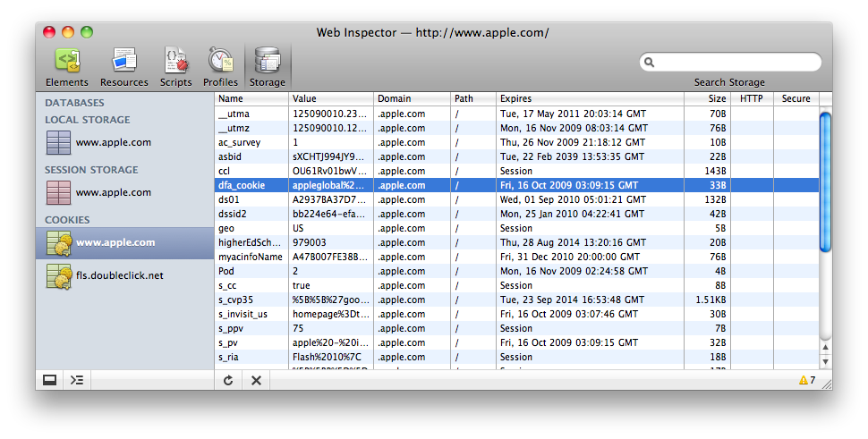Select the ccl cookie row
This screenshot has height=439, width=868.
516,172
